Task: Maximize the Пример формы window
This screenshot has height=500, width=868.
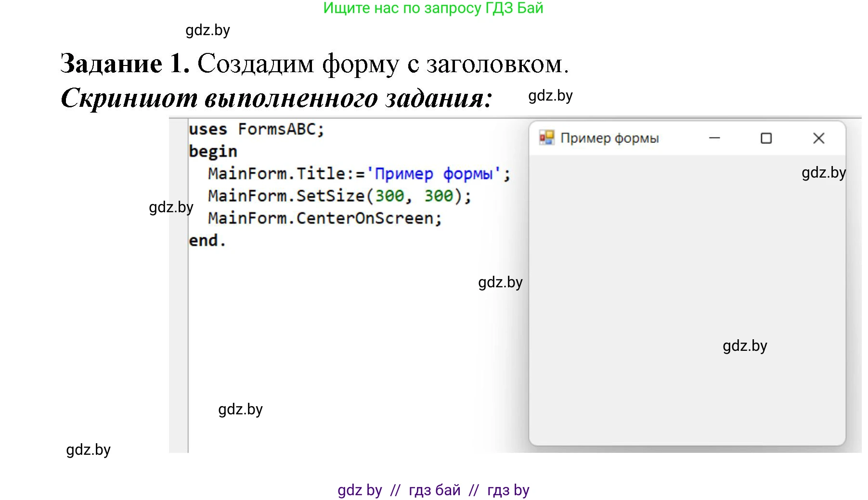Action: 766,139
